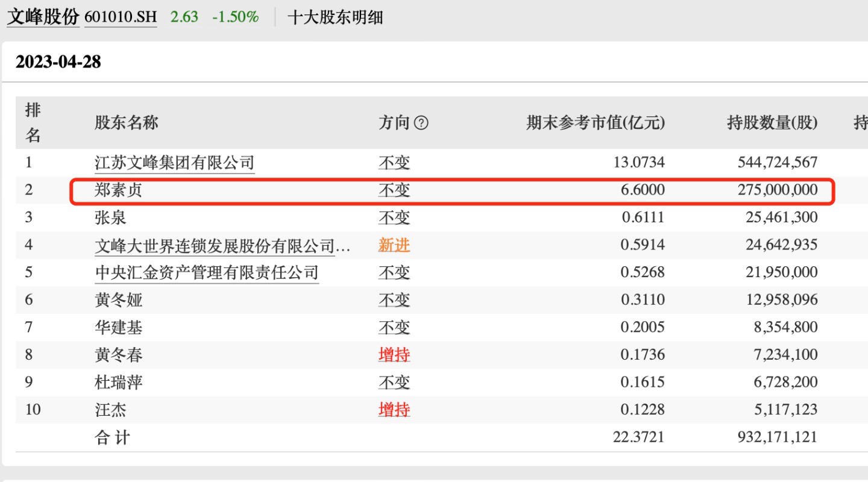Click 不变 in the 郑素贞 row

point(394,190)
